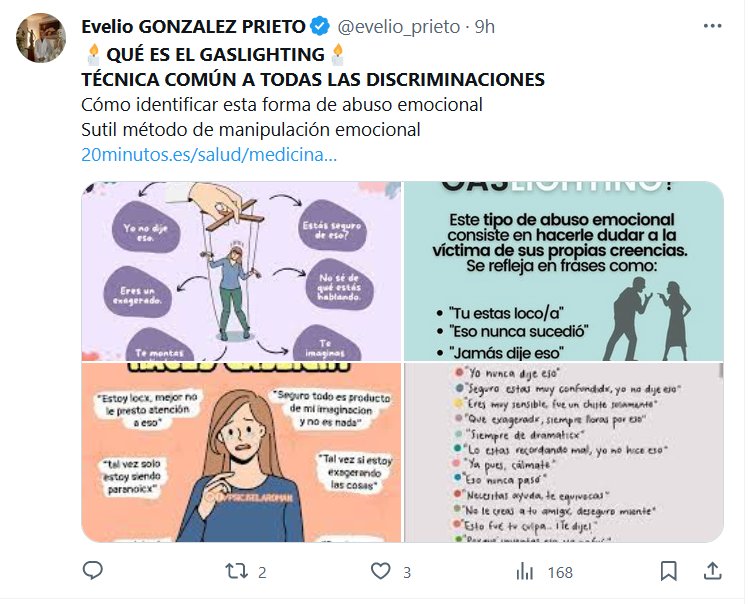Open the handwritten phrases list image
This screenshot has width=750, height=604.
click(x=563, y=452)
